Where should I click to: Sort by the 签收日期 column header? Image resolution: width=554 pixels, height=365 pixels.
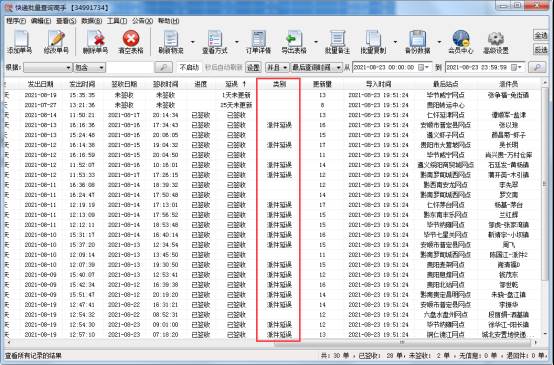[x=124, y=84]
